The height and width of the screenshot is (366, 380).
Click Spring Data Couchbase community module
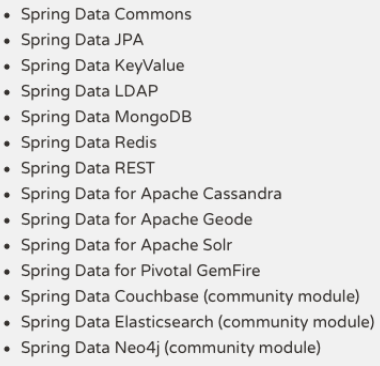(x=190, y=297)
